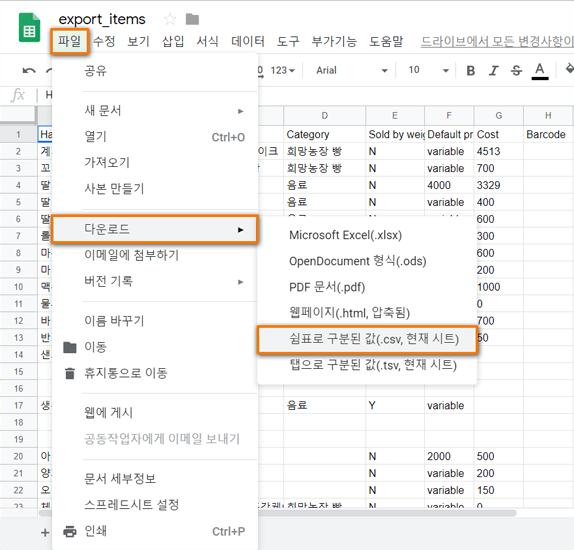Download as PDF 문서(.pdf)

(x=367, y=287)
